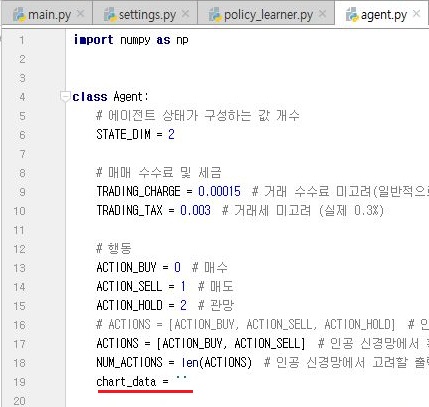Select the agent.py tab
429x407 pixels.
[x=382, y=14]
